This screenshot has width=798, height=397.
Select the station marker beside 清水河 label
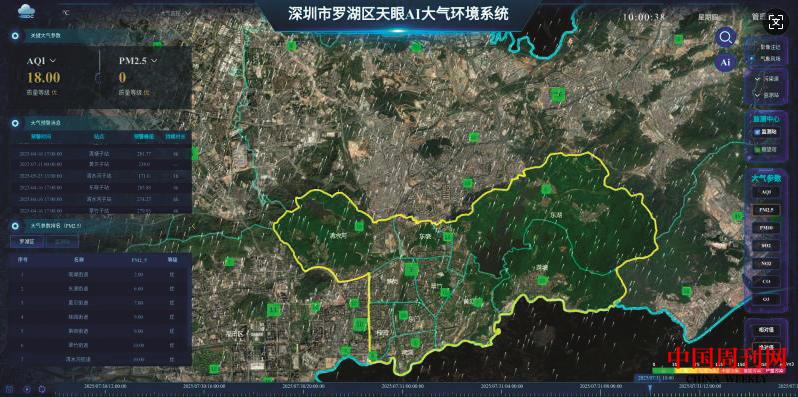(x=359, y=226)
